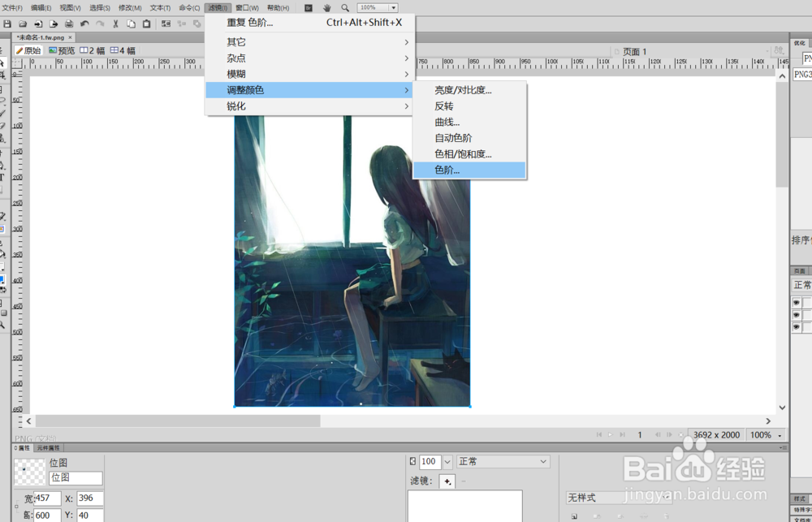Open the blend mode 正常 dropdown in properties
Viewport: 812px width, 522px height.
pyautogui.click(x=503, y=461)
